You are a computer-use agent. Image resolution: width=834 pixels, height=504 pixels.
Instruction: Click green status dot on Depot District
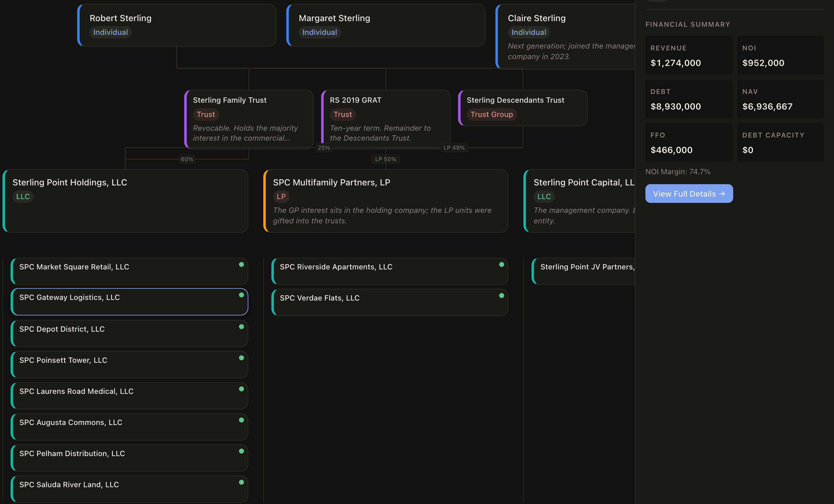coord(241,327)
